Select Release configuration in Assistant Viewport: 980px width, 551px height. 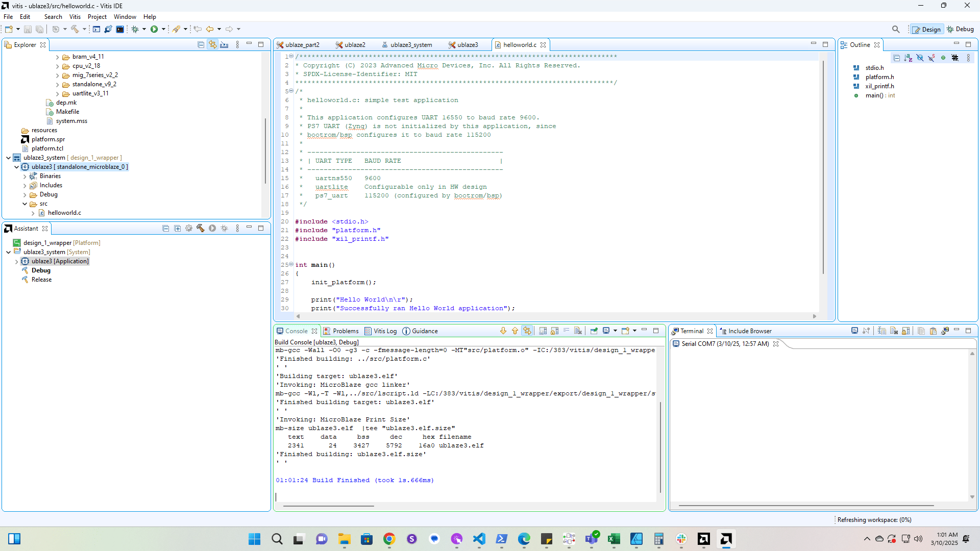tap(41, 280)
